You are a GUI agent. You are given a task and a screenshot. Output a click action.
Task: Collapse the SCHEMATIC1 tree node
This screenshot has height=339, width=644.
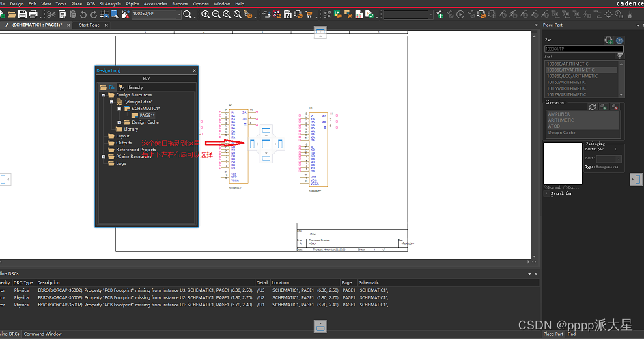pos(119,109)
